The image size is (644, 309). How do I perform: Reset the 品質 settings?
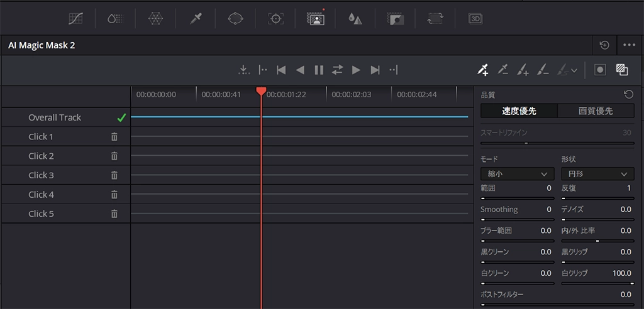628,95
